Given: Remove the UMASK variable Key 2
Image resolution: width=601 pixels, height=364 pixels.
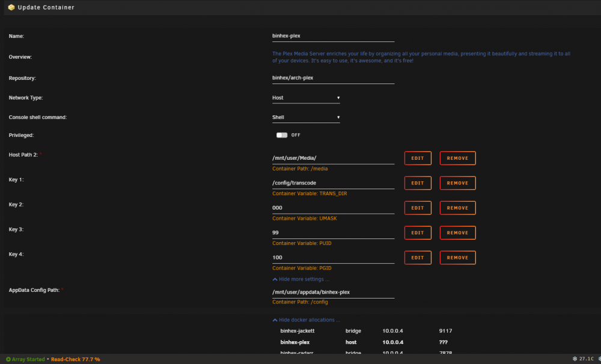Looking at the screenshot, I should point(457,208).
